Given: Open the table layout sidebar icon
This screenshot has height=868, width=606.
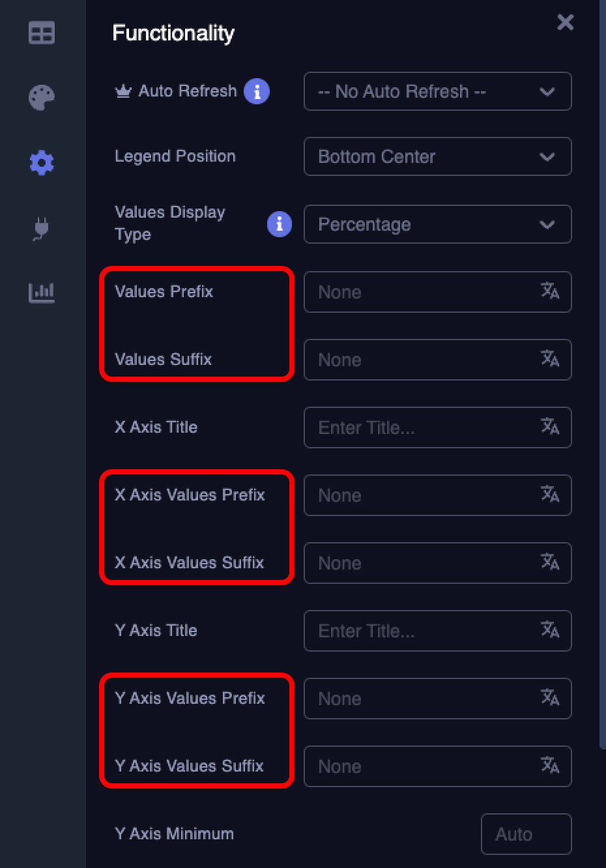Looking at the screenshot, I should [x=42, y=33].
